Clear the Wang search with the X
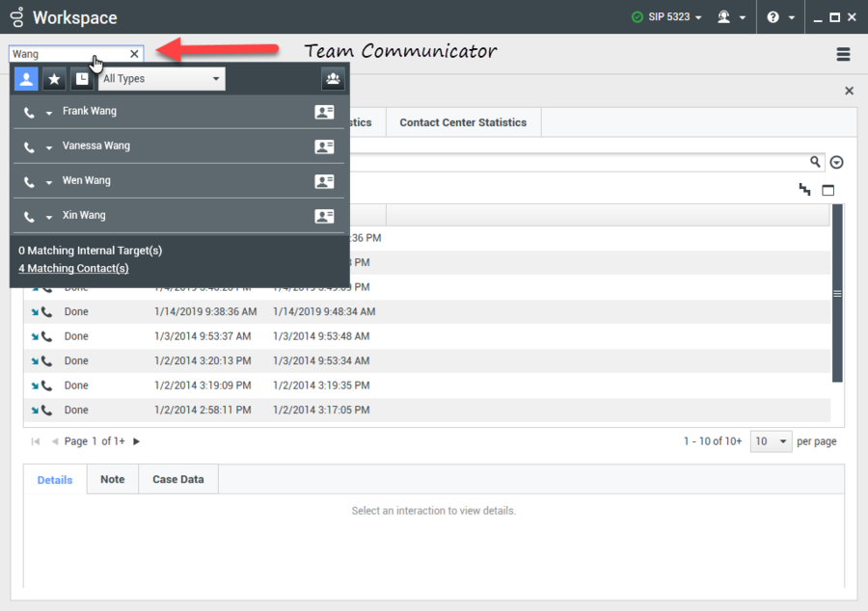Screen dimensions: 868x611 pos(134,54)
